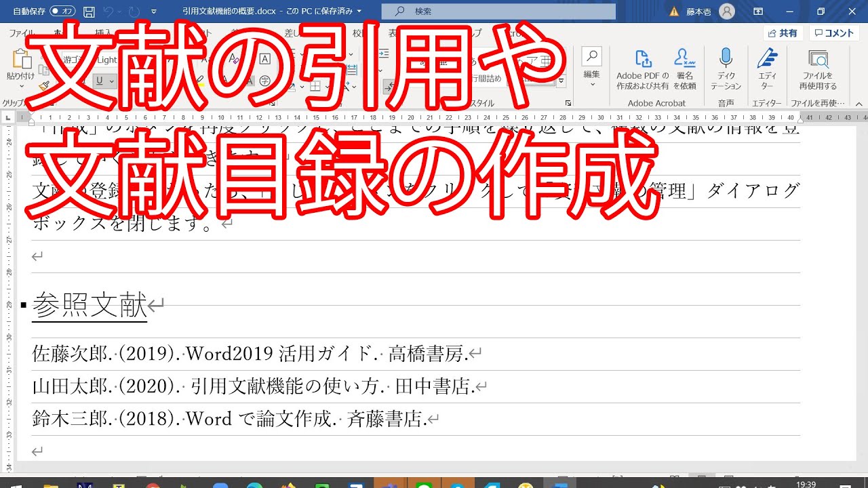Click the 参照文献 heading in document
The image size is (868, 488).
[x=90, y=306]
